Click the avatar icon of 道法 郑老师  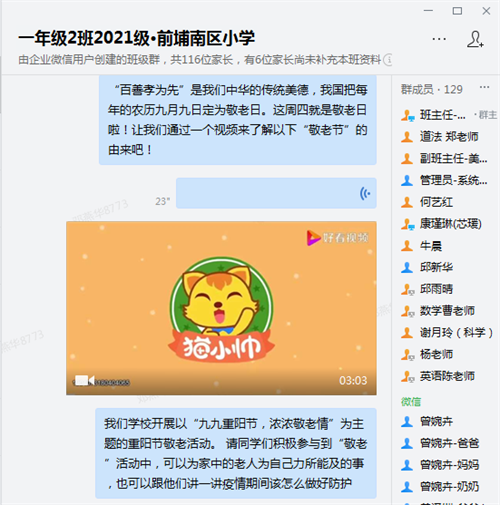(x=407, y=137)
